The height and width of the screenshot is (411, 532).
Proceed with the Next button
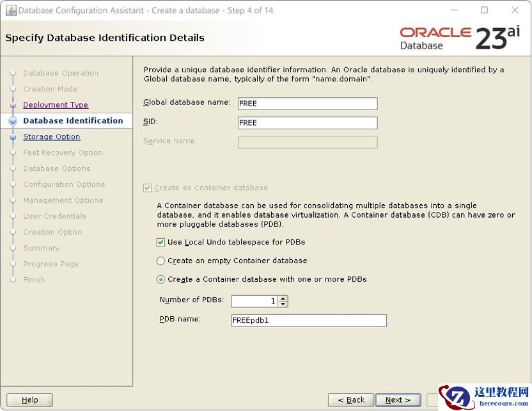pyautogui.click(x=398, y=399)
